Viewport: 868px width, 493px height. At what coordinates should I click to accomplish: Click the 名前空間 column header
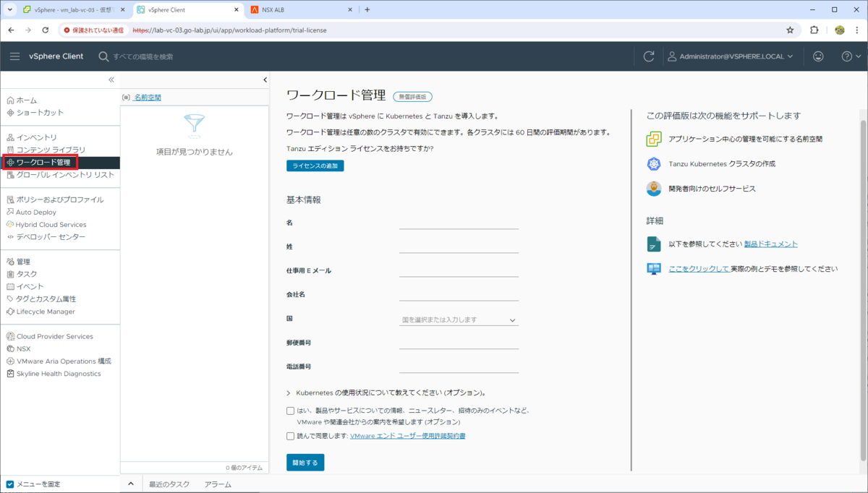click(148, 97)
